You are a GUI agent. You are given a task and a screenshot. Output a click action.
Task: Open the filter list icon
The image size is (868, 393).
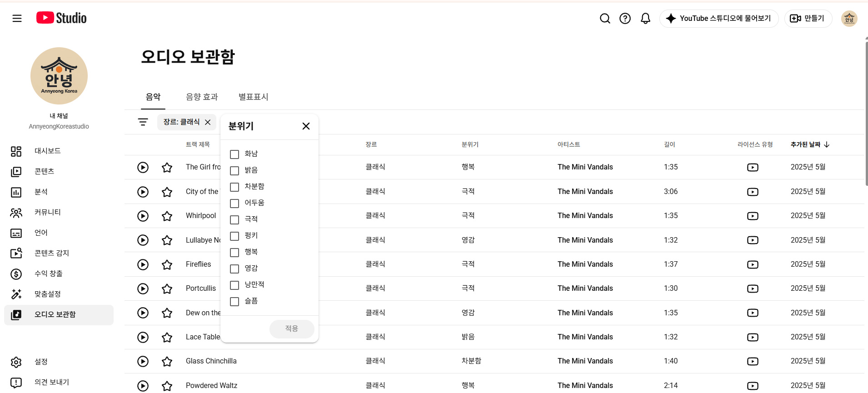point(143,122)
